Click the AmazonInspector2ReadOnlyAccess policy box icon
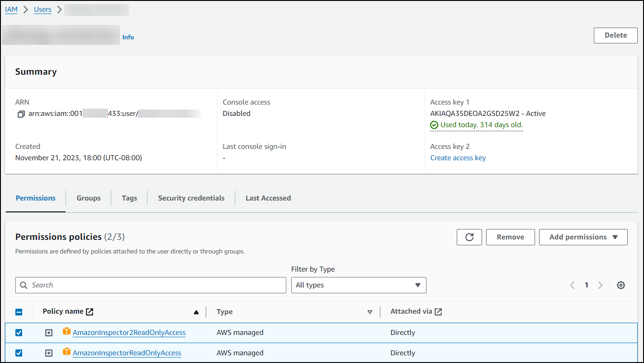Image resolution: width=644 pixels, height=363 pixels. pos(67,332)
